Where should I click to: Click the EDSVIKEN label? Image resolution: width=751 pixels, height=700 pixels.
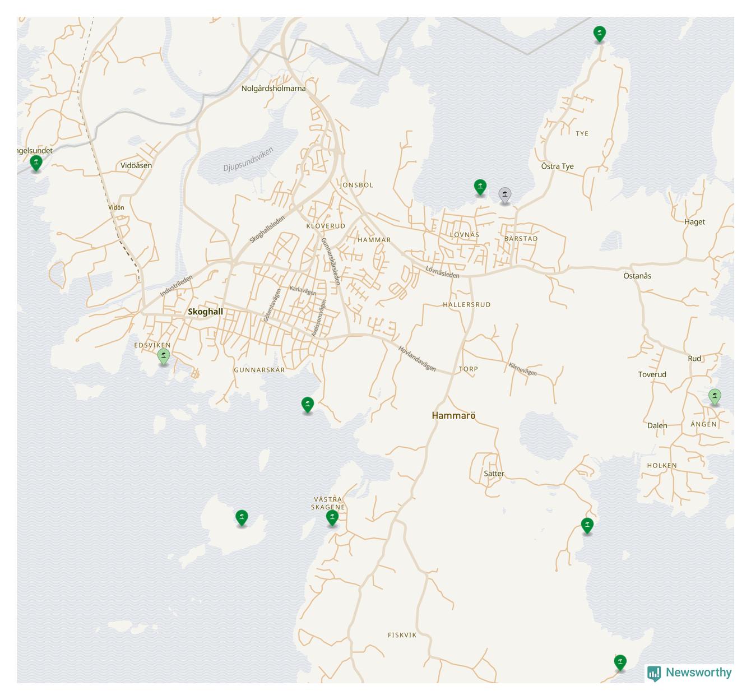(152, 345)
